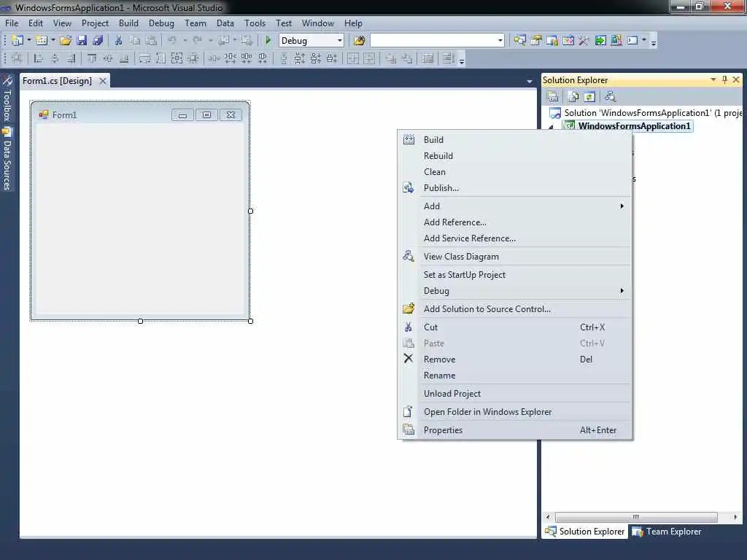Viewport: 747px width, 560px height.
Task: Open the Undo history dropdown arrow
Action: 185,41
